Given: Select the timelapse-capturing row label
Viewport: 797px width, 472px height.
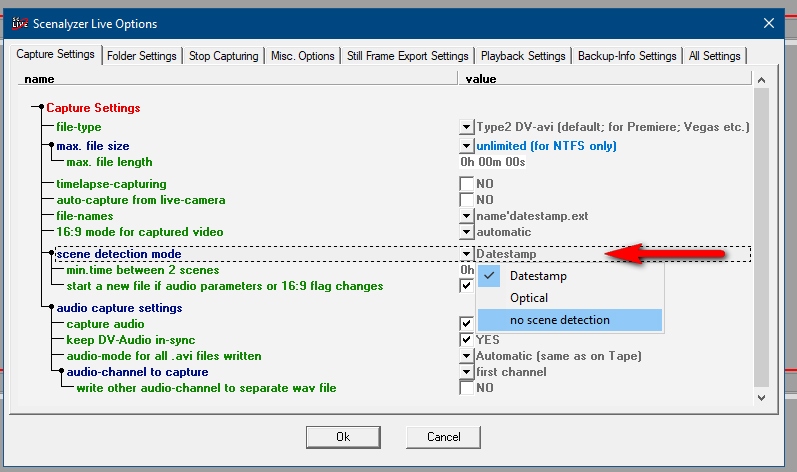Looking at the screenshot, I should [111, 184].
